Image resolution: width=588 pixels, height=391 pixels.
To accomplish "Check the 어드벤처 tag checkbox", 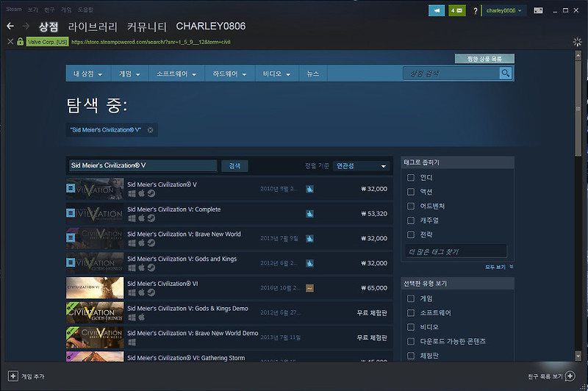I will pyautogui.click(x=411, y=207).
